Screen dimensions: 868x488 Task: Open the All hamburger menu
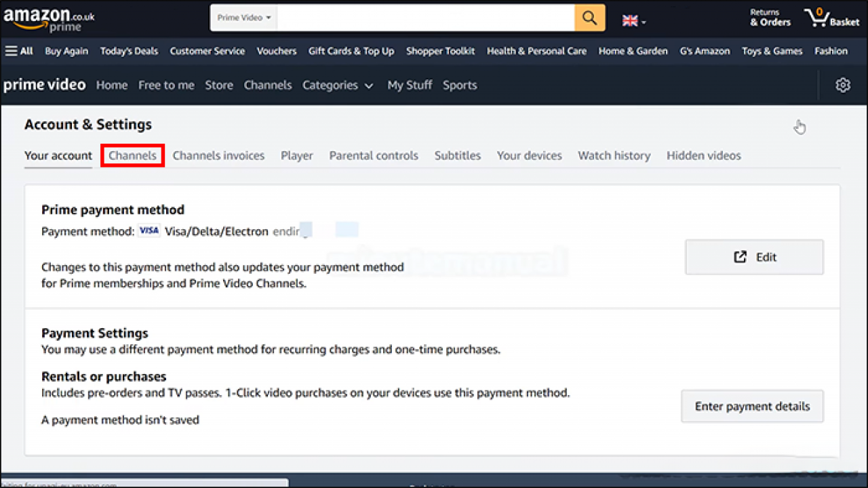coord(18,51)
